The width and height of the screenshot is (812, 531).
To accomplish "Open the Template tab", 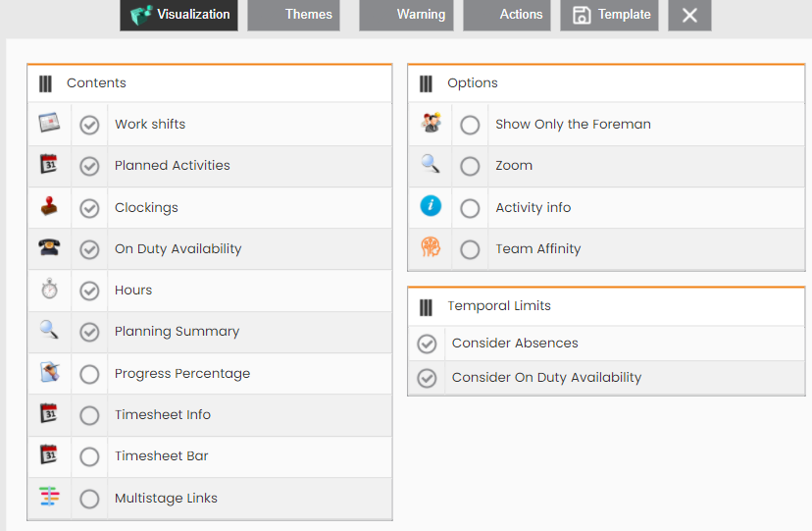I will (x=610, y=15).
